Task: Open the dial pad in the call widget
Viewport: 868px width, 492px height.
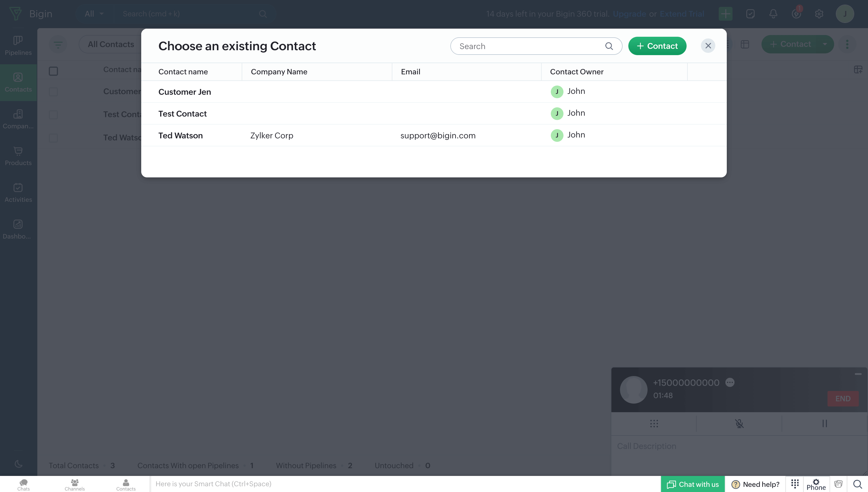Action: [x=654, y=423]
